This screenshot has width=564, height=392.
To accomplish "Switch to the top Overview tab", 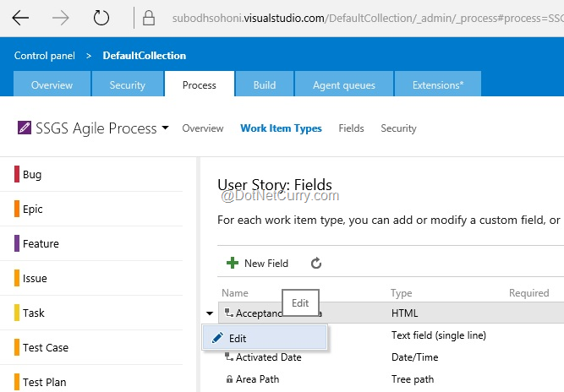I will coord(52,84).
